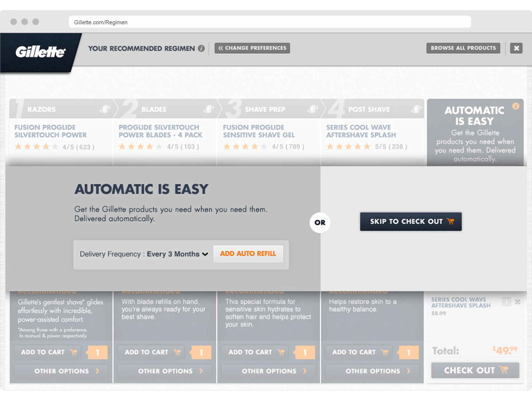Viewport: 532px width, 400px height.
Task: Expand Other Options for Razors
Action: (61, 371)
